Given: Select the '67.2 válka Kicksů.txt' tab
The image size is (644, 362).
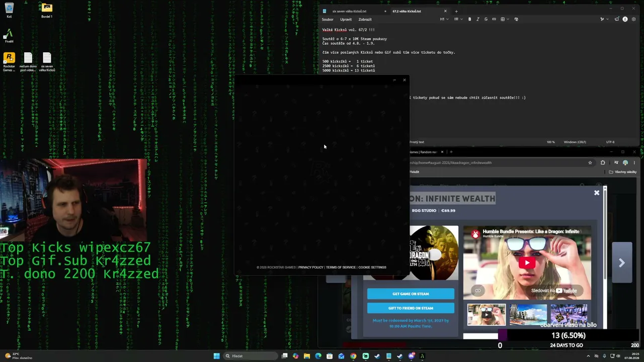Looking at the screenshot, I should click(407, 11).
